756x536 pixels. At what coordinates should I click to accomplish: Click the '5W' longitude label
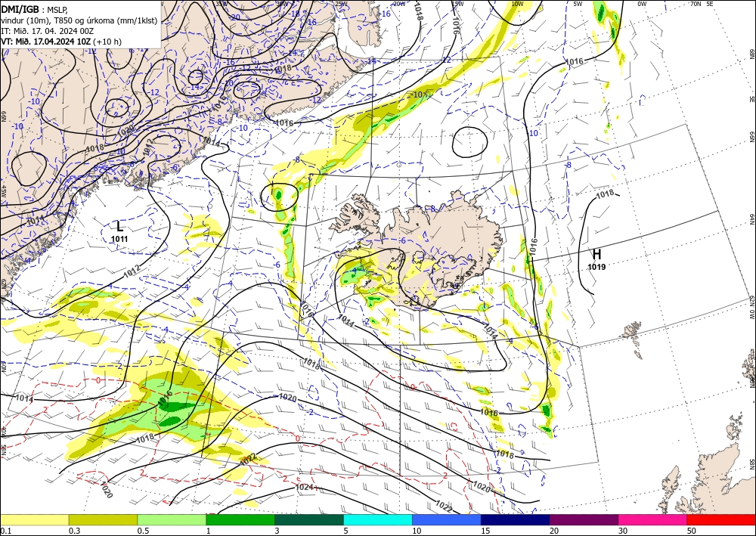click(x=578, y=4)
